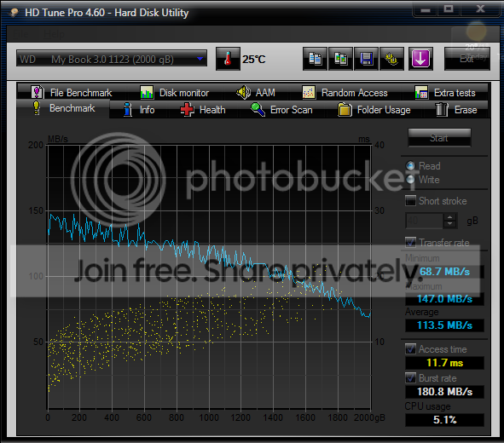Click the Random Access scatter icon

click(309, 93)
